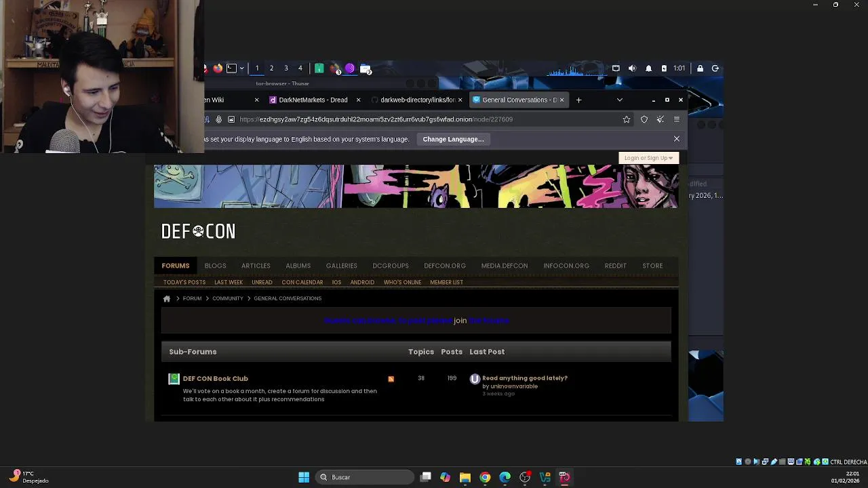
Task: Open the Tor Browser panel icon
Action: click(x=350, y=68)
